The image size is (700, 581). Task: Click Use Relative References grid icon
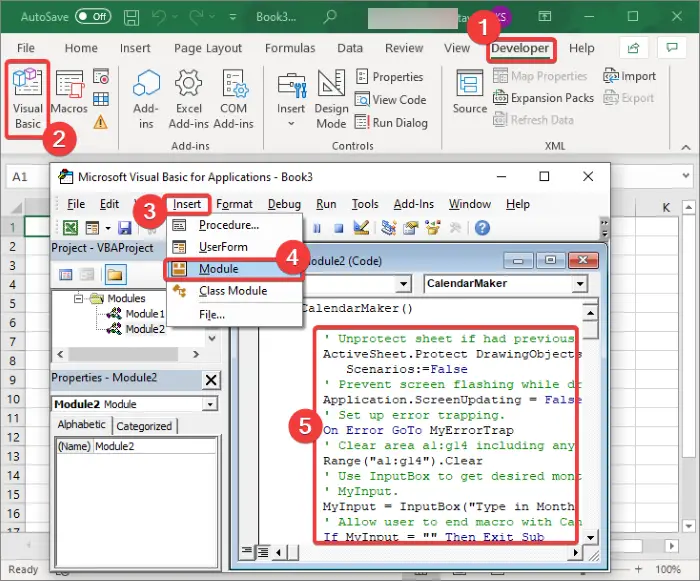101,99
